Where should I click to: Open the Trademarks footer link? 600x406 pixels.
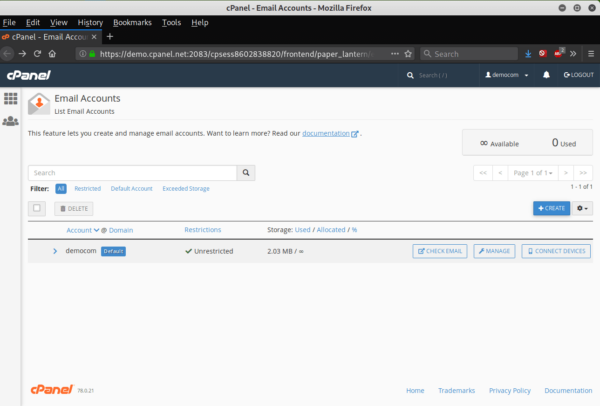tap(457, 390)
